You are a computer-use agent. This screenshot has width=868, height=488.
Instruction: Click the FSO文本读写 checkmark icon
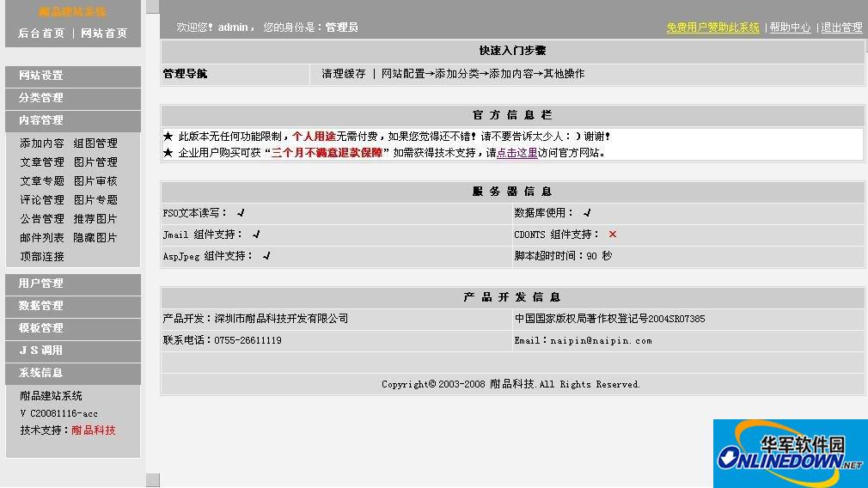pos(241,212)
